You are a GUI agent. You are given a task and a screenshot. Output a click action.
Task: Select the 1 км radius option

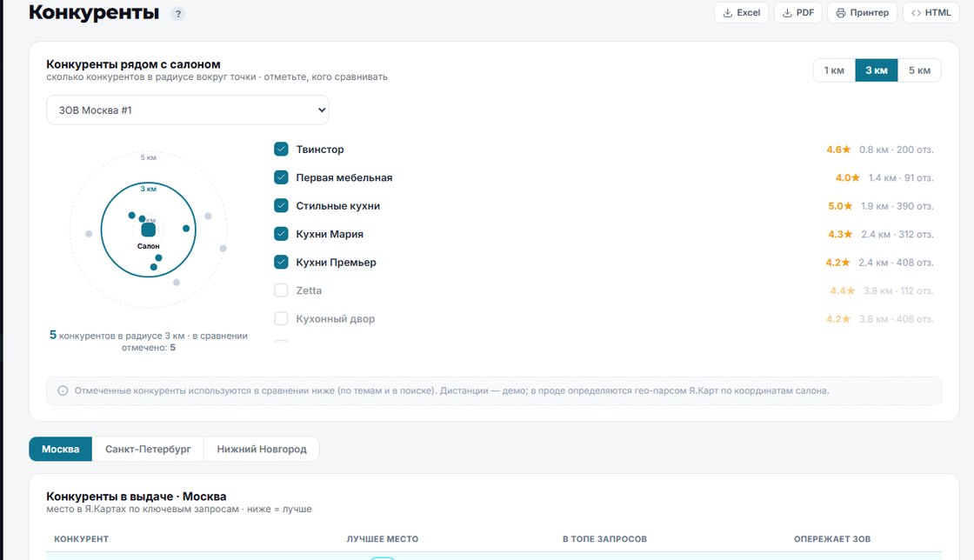click(834, 70)
